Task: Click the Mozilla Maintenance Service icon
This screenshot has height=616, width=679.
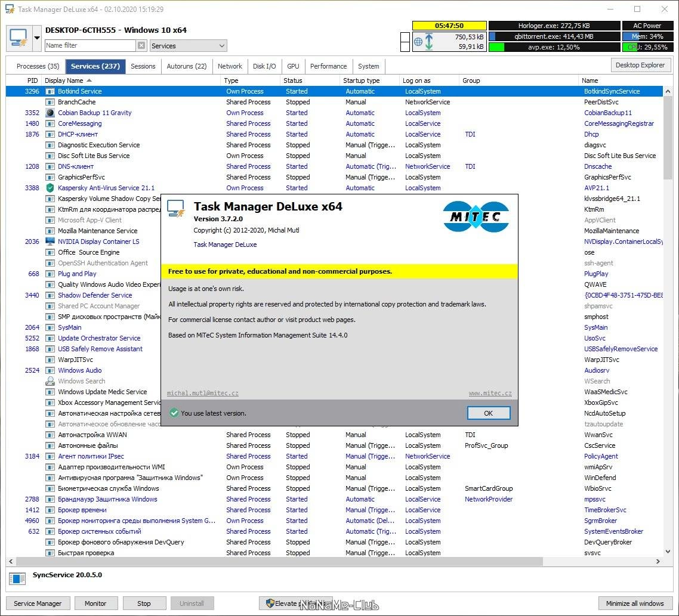Action: click(x=50, y=231)
